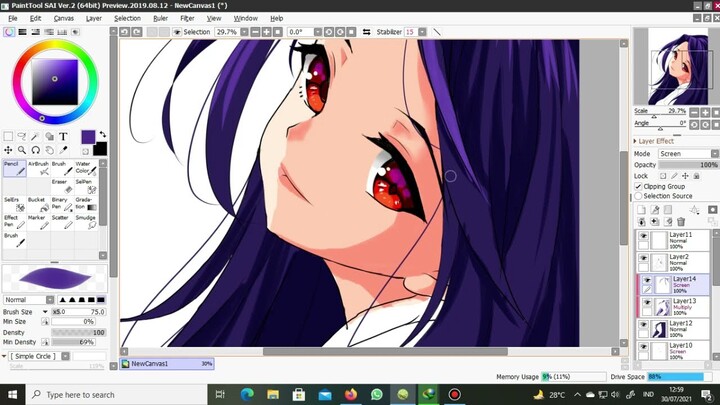Collapse the Simple Circle brush shape section
This screenshot has width=720, height=405.
[4, 356]
